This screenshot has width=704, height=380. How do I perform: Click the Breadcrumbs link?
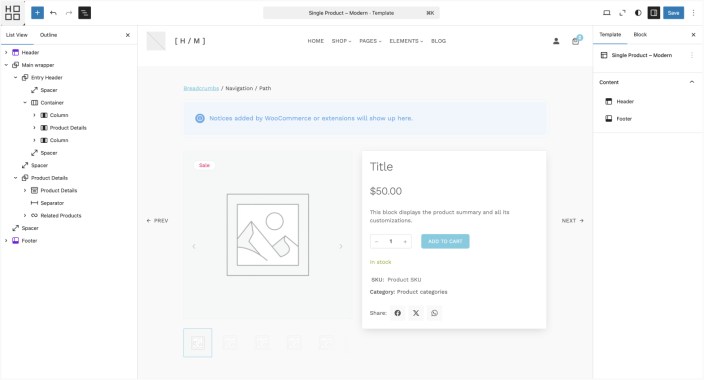(x=201, y=88)
